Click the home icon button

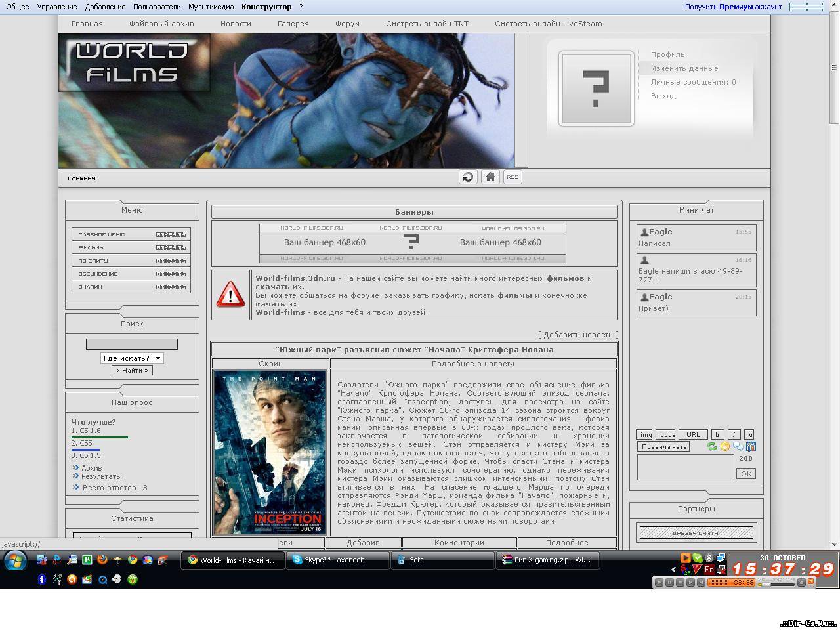point(490,177)
